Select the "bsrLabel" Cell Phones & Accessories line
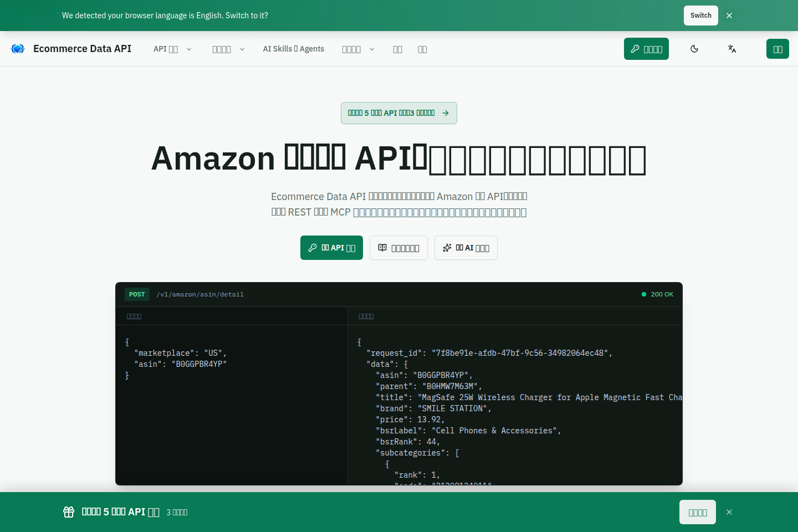Screen dimensions: 798x532 [x=468, y=431]
